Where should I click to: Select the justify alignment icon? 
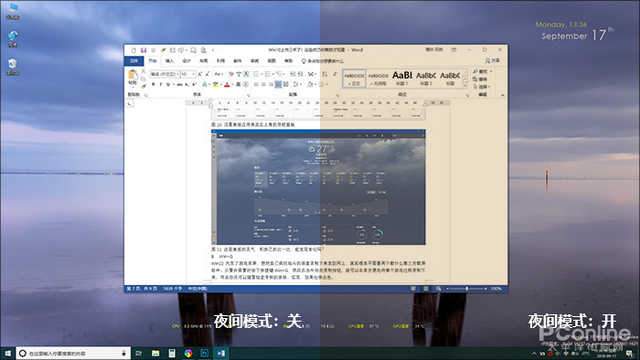(278, 84)
